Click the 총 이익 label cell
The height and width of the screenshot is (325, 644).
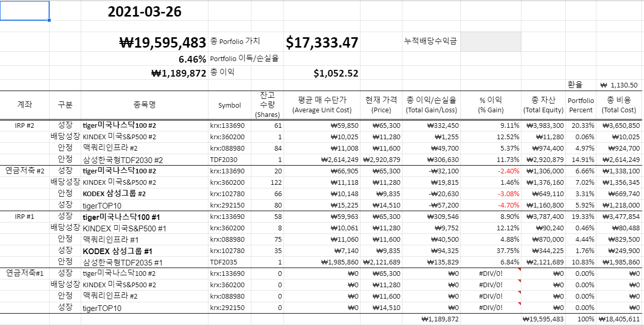tap(222, 72)
